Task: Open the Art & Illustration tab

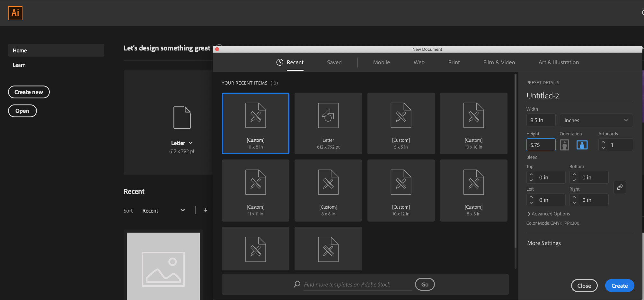Action: tap(559, 62)
